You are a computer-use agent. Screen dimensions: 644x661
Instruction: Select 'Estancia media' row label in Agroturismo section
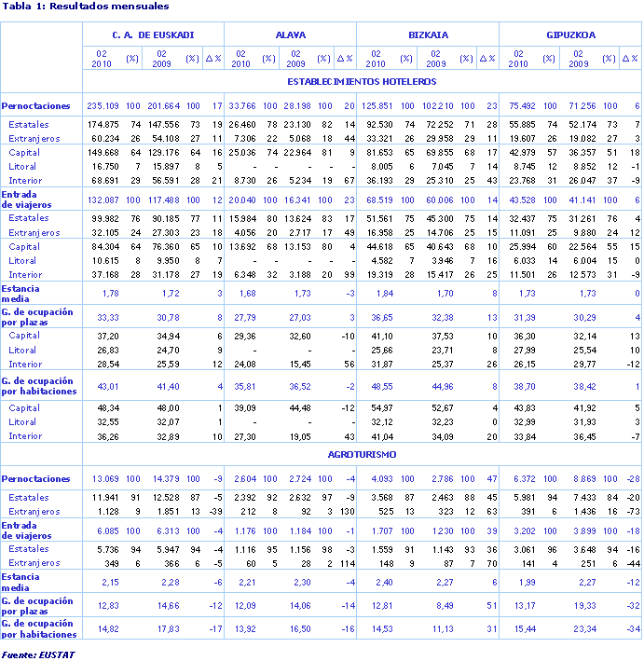pyautogui.click(x=21, y=583)
